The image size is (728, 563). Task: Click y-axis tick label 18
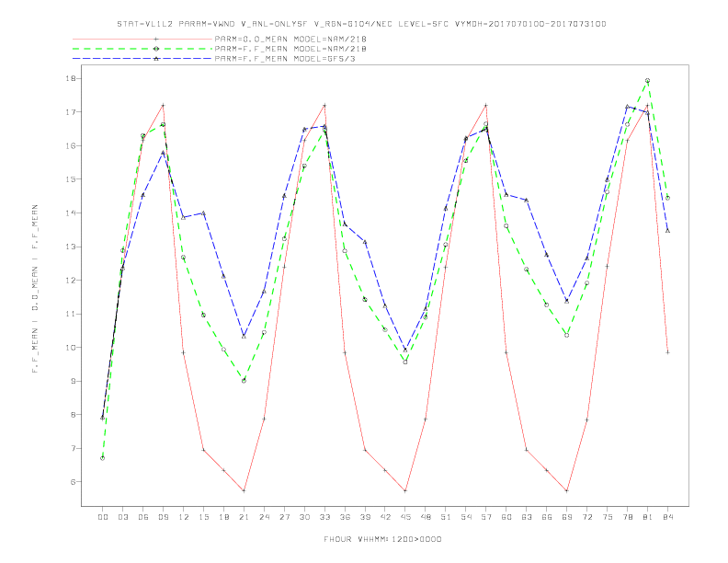(x=71, y=78)
